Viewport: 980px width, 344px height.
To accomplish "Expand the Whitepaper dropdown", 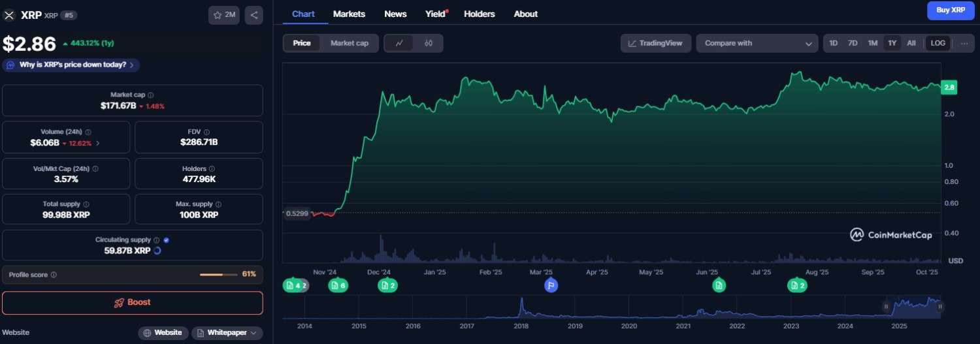I will coord(227,333).
